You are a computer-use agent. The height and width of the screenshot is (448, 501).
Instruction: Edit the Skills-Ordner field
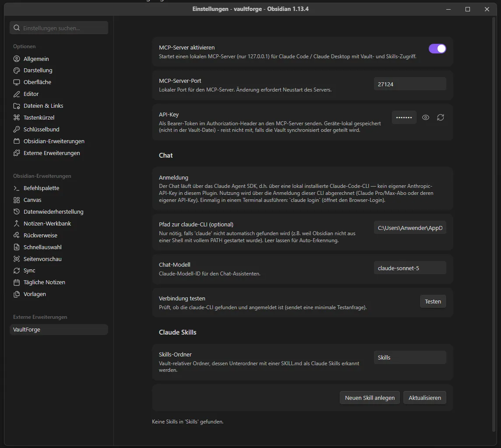coord(410,358)
